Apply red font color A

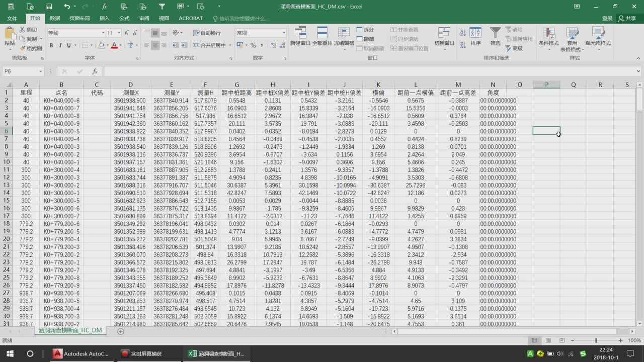114,45
